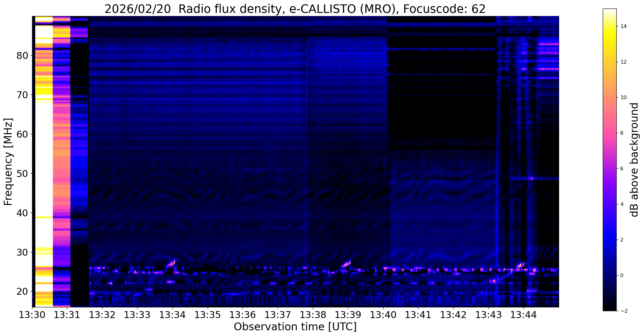This screenshot has height=336, width=644.
Task: Click the plot title mentioning e-CALLISTO (MRO)
Action: [x=295, y=9]
